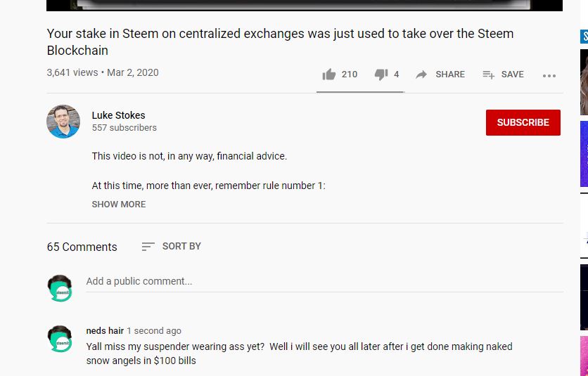Open the Luke Stokes channel name link
The width and height of the screenshot is (588, 376).
click(x=118, y=115)
